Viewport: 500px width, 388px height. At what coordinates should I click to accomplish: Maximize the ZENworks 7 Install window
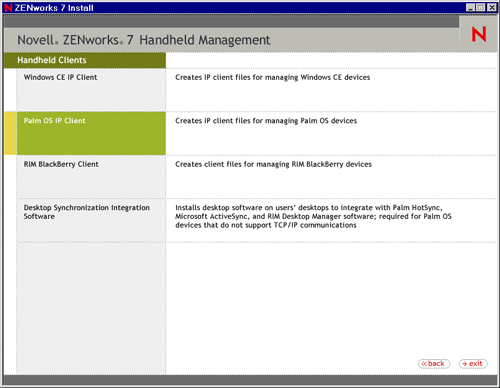coord(481,7)
